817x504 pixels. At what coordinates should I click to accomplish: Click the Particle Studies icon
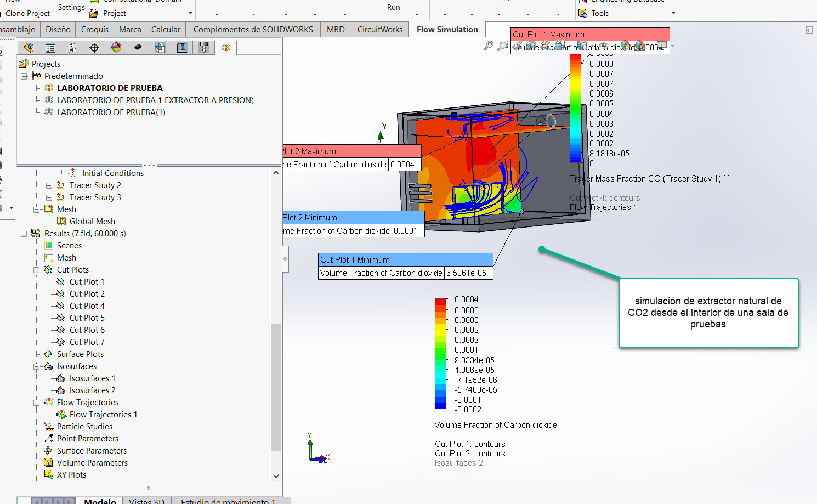48,427
